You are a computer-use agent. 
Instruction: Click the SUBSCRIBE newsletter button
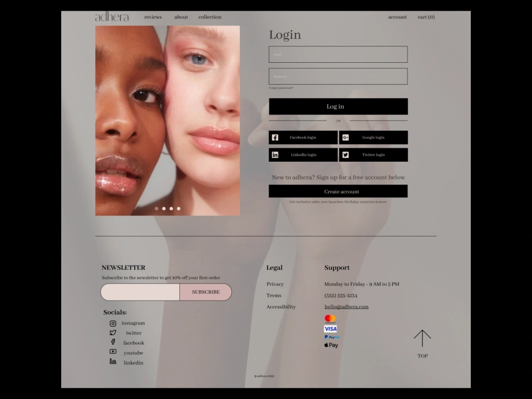[205, 292]
